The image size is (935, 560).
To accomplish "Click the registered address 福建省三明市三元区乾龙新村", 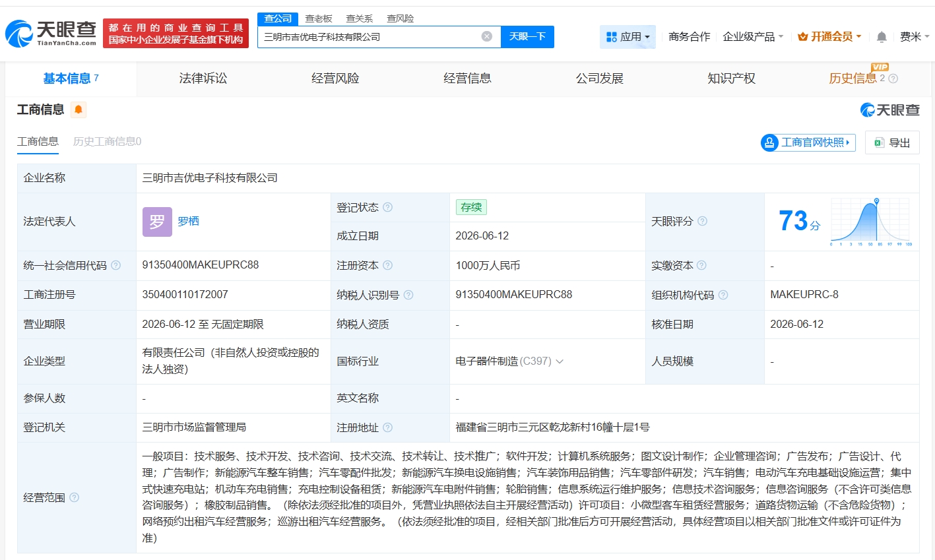I will (552, 427).
